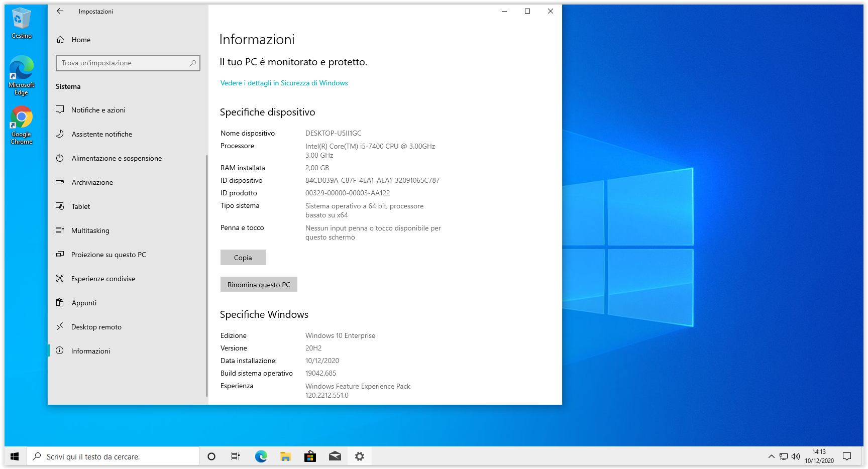Select the 2,00 GB RAM value
This screenshot has width=868, height=469.
[317, 168]
